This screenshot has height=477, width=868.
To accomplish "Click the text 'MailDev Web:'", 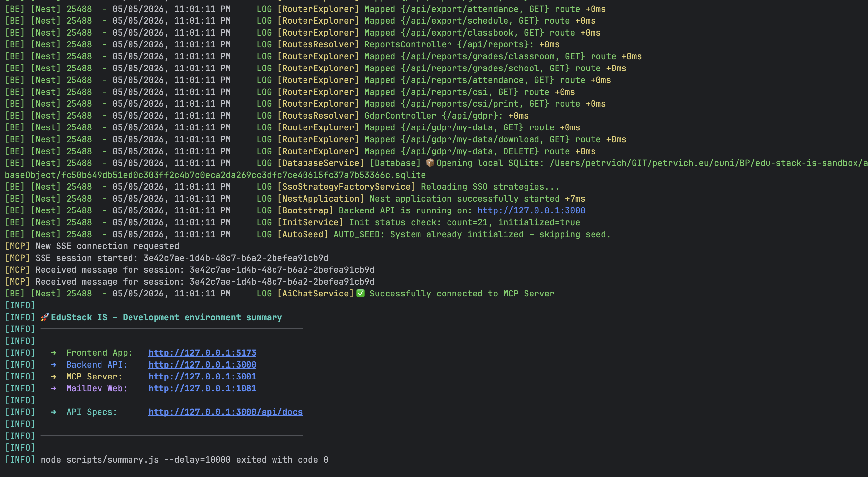I will tap(97, 388).
